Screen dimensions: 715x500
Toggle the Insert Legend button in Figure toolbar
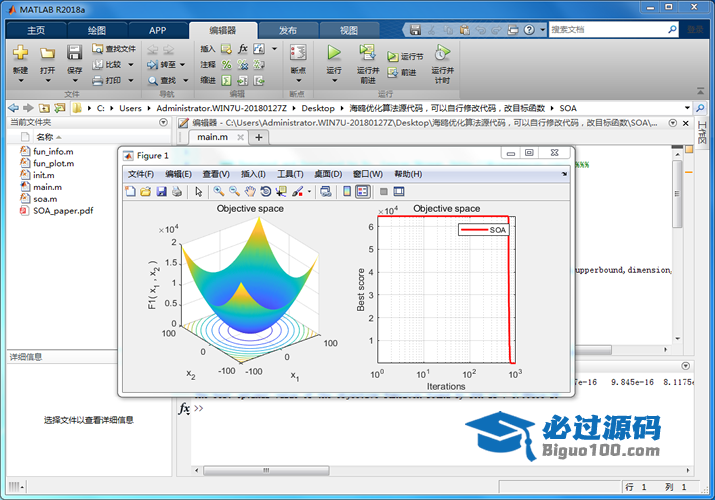[362, 191]
